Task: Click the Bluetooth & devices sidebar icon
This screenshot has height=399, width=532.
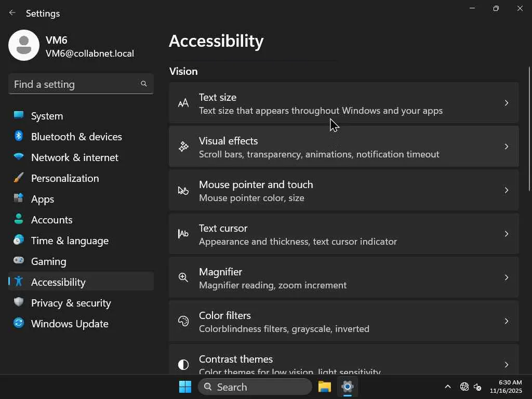Action: (x=19, y=136)
